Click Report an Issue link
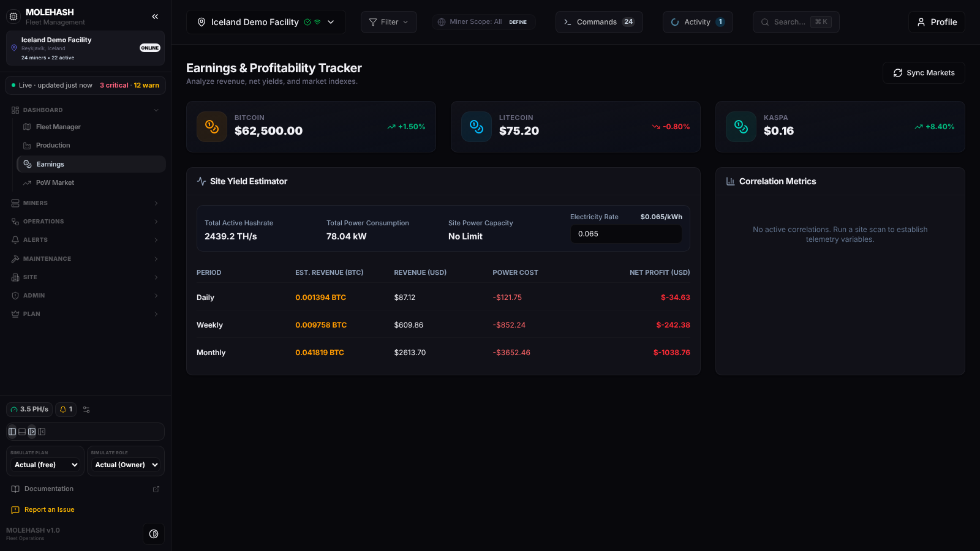Screen dimensions: 980x551 pyautogui.click(x=49, y=509)
